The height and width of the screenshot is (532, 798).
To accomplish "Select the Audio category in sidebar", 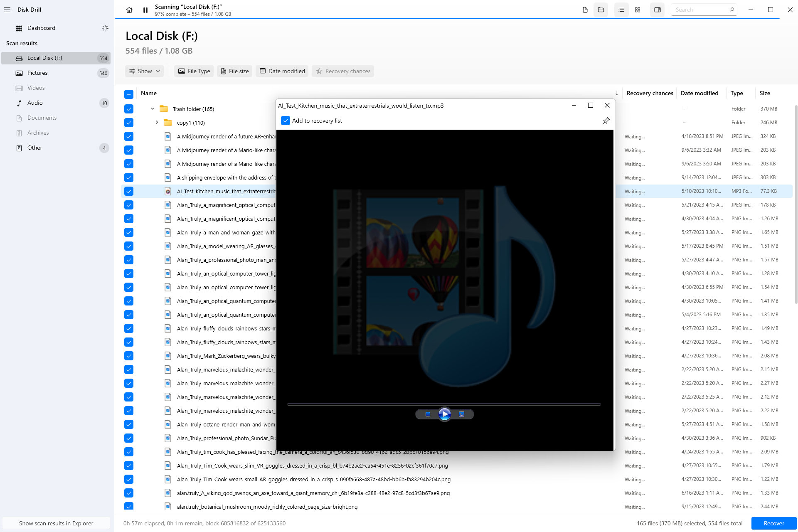I will (35, 103).
